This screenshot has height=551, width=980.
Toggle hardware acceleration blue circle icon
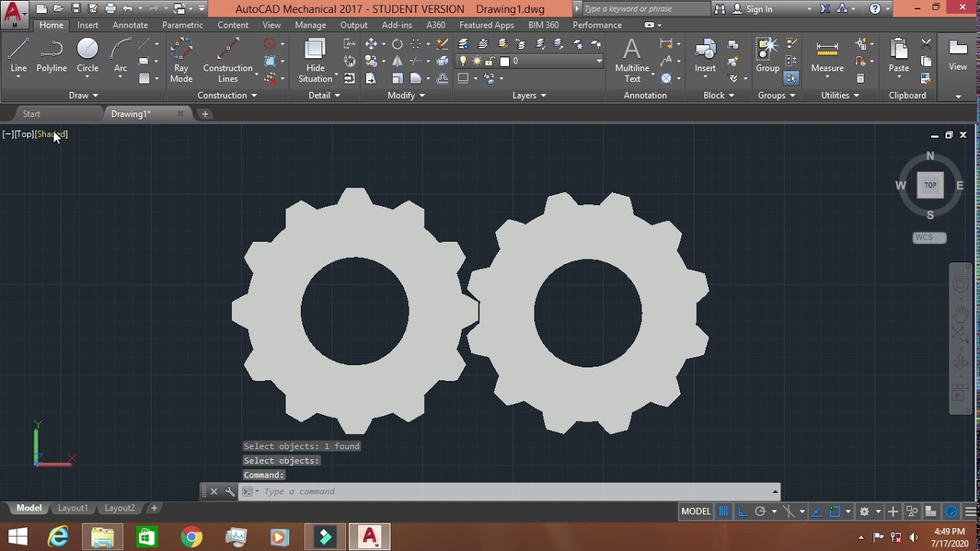click(952, 511)
